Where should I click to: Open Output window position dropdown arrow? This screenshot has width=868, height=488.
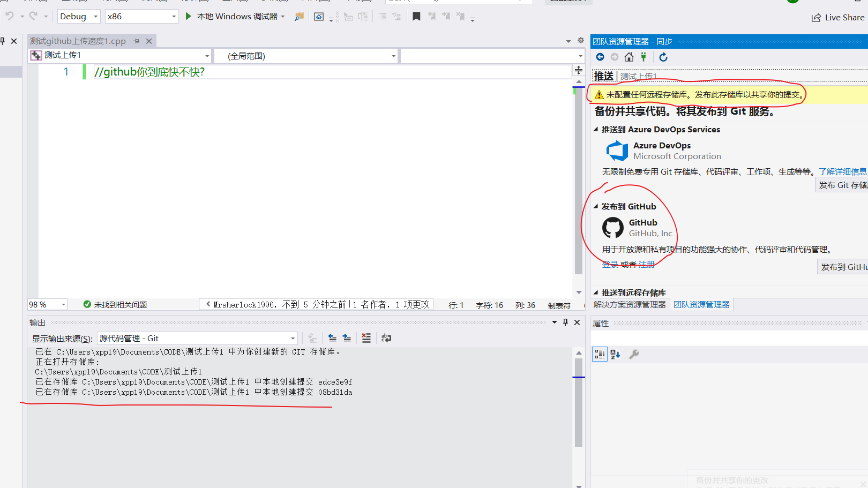click(x=555, y=322)
